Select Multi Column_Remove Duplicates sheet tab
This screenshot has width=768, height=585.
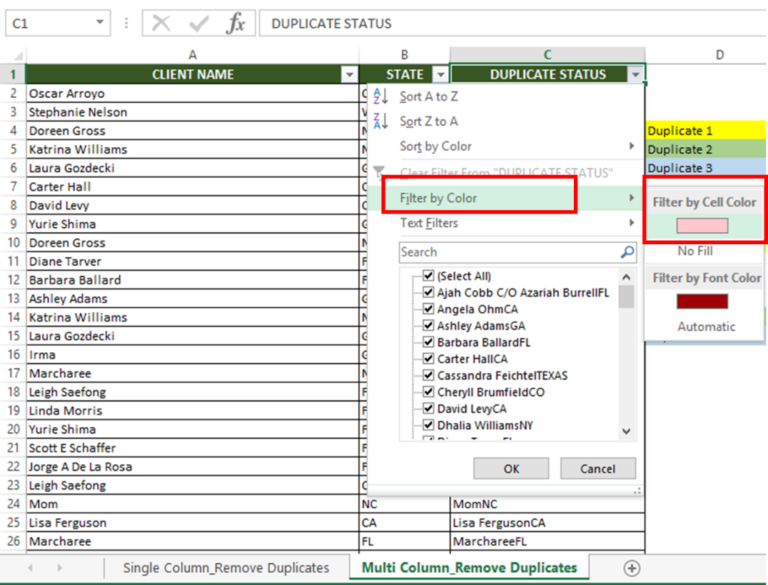[469, 568]
